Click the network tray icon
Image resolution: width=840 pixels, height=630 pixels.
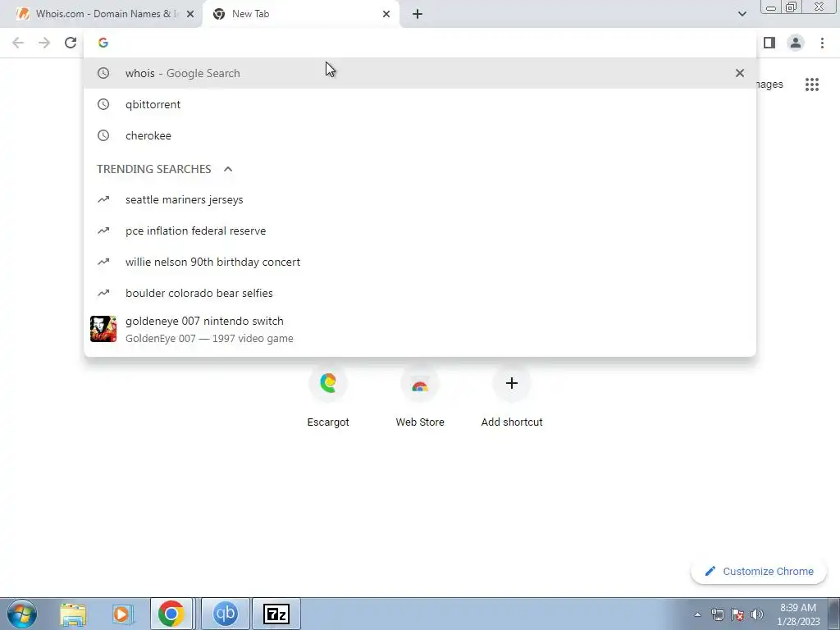click(717, 614)
